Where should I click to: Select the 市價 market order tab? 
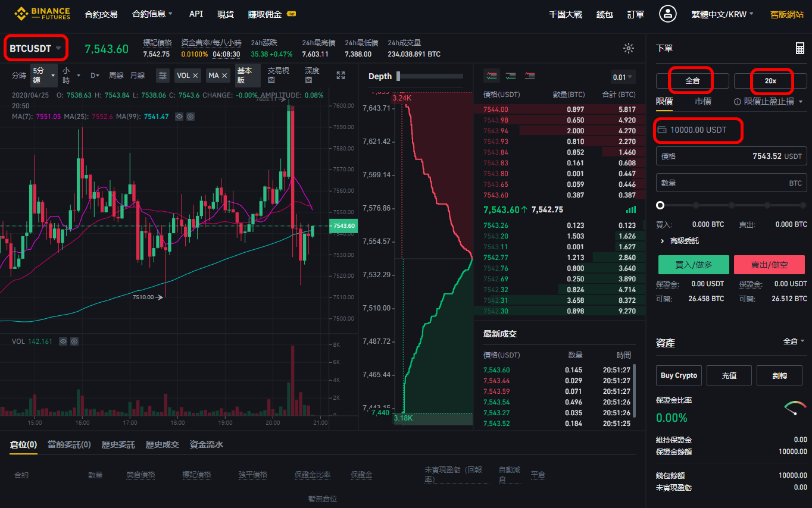pos(703,102)
